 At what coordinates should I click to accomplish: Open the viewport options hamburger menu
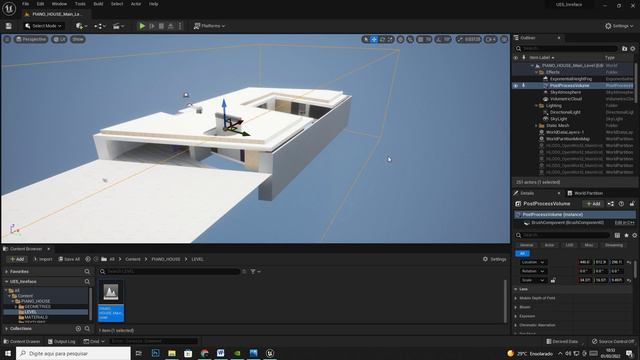point(7,39)
